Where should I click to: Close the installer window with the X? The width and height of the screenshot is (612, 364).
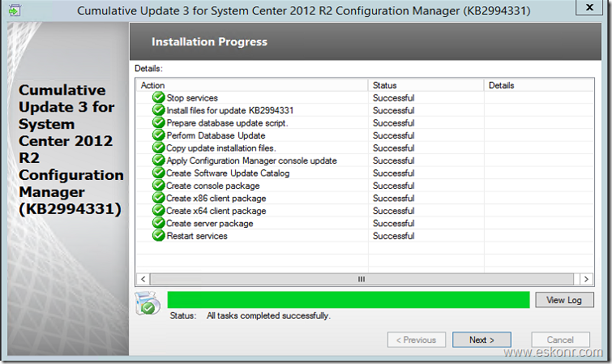point(590,7)
